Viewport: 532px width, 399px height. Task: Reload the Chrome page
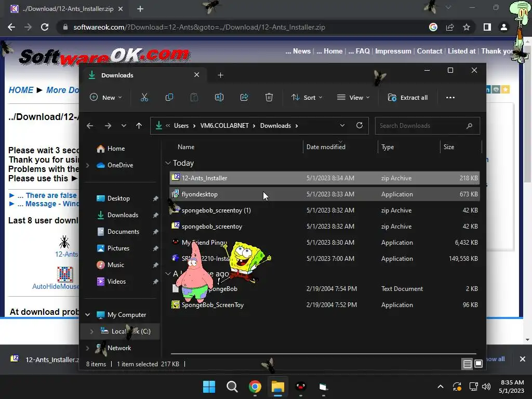[x=45, y=27]
